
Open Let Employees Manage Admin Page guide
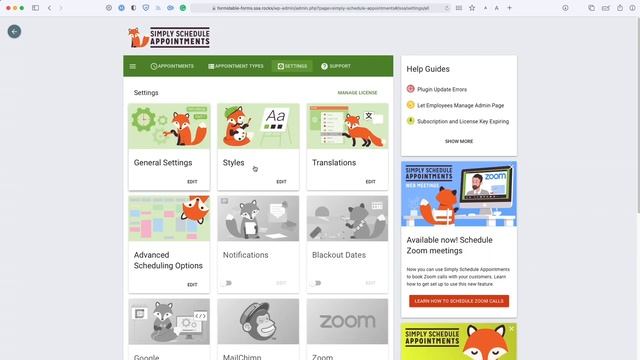coord(460,105)
